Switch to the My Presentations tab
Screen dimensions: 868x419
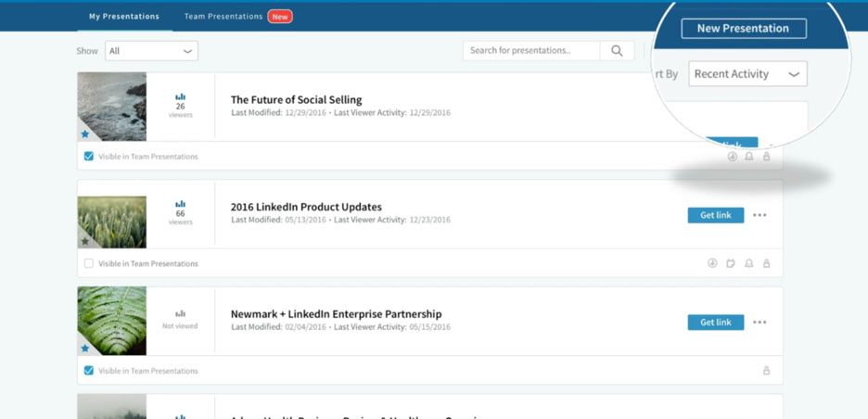[x=123, y=17]
